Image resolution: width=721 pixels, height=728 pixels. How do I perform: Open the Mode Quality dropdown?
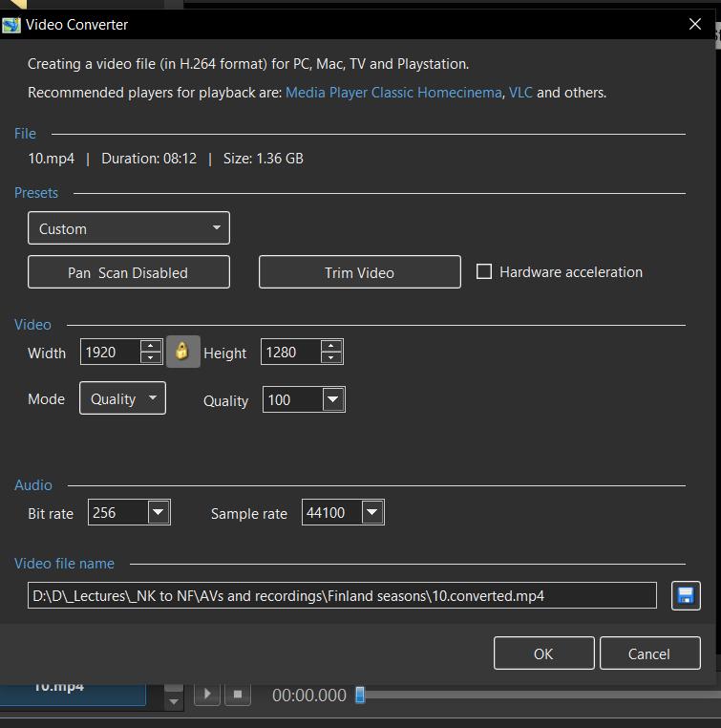pos(122,398)
